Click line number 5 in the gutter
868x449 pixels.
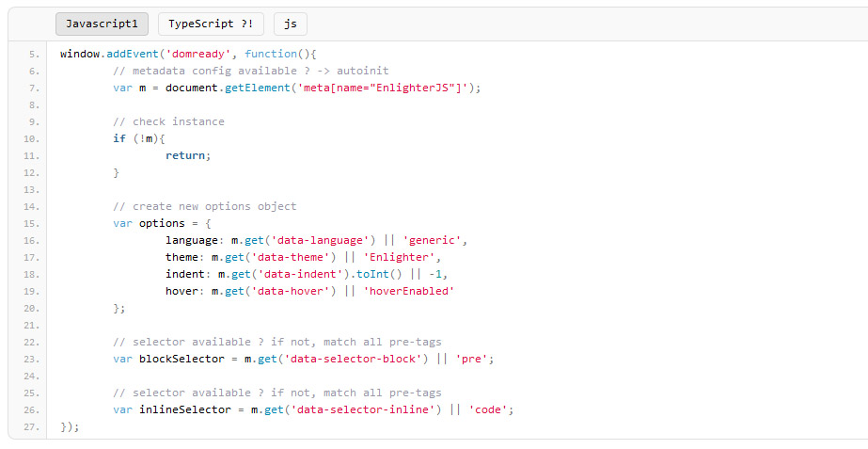point(34,54)
